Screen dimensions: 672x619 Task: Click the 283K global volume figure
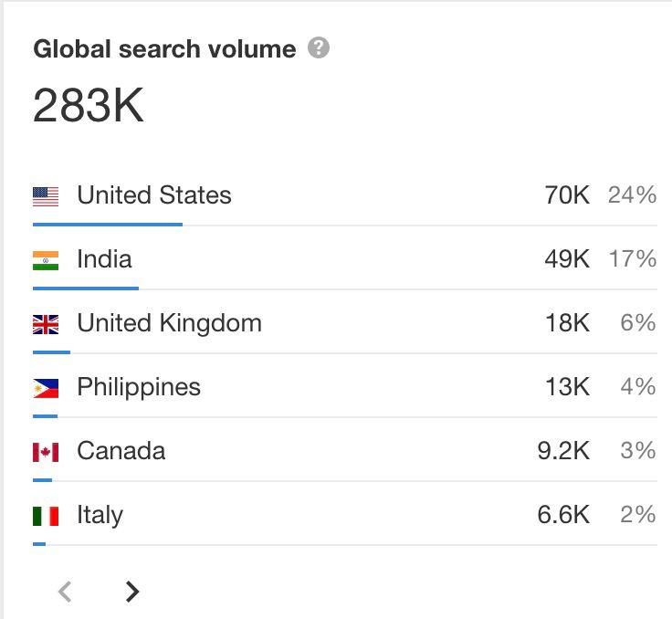pos(89,106)
